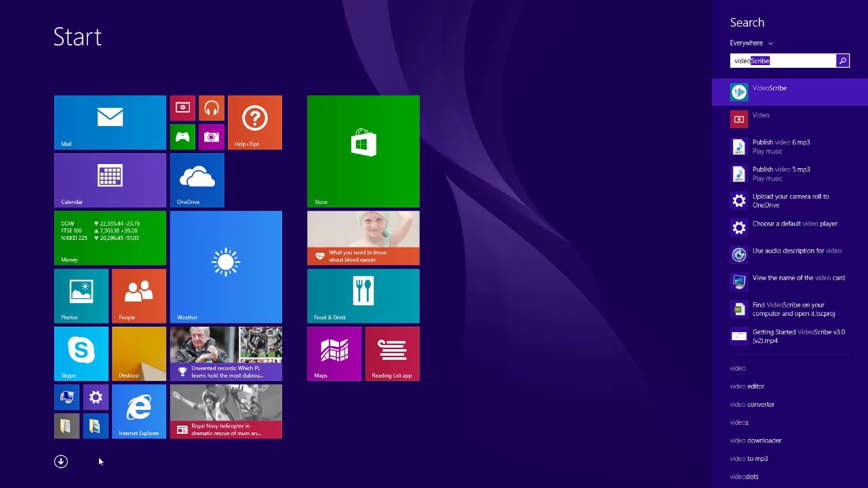Launch the Internet Explorer tile
Viewport: 868px width, 488px height.
point(139,411)
